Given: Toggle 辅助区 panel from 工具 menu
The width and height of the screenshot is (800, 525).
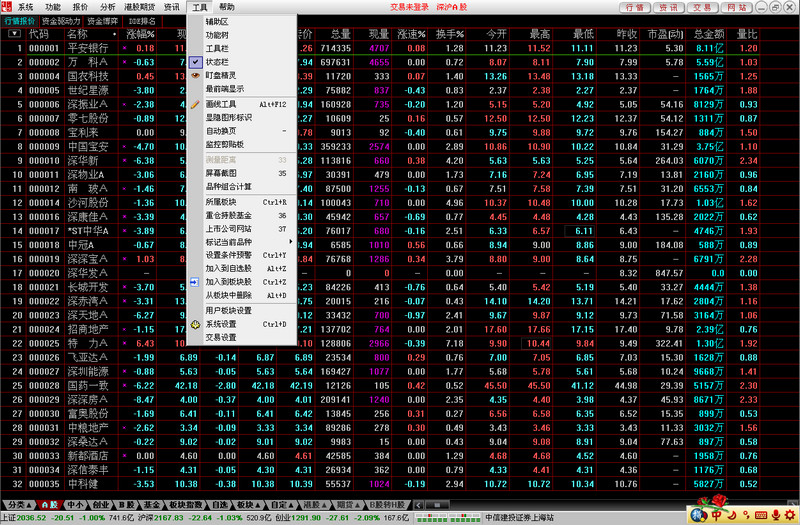Looking at the screenshot, I should 242,21.
